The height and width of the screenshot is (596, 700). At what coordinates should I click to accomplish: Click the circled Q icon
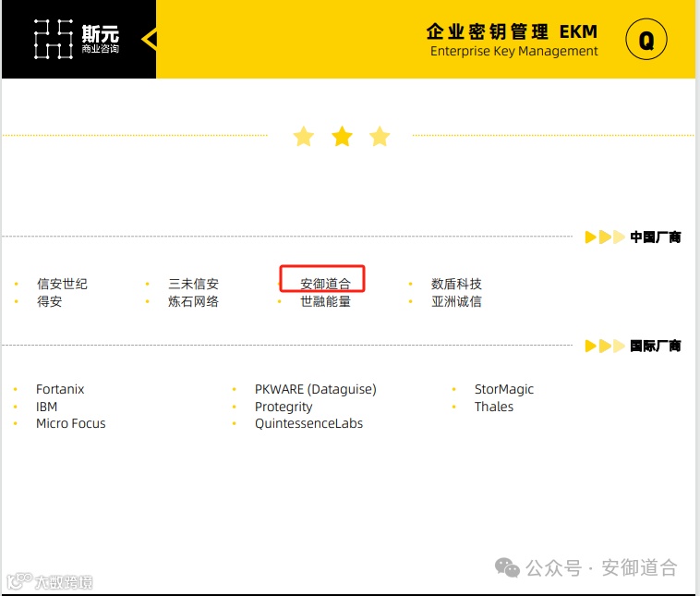(x=646, y=40)
